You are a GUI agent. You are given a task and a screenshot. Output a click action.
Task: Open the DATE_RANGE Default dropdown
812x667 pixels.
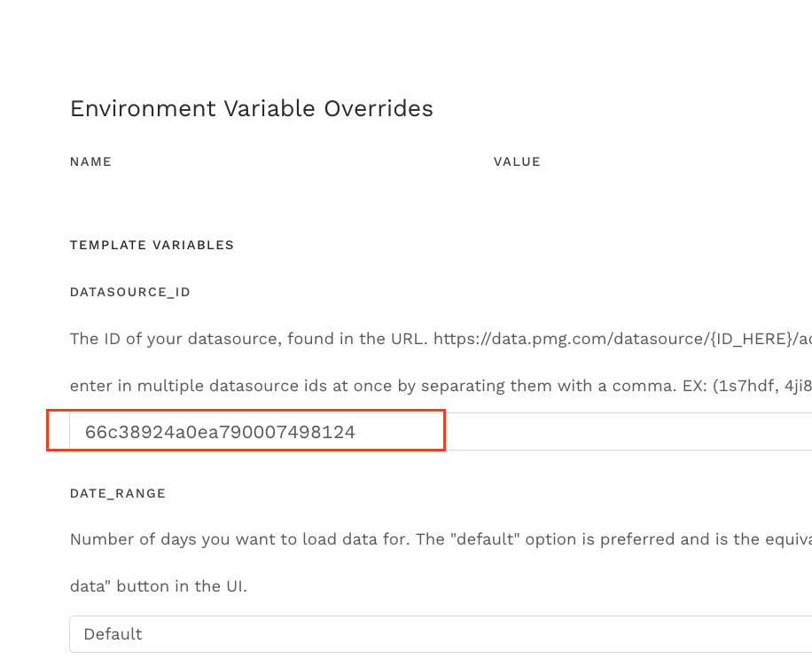[x=440, y=634]
